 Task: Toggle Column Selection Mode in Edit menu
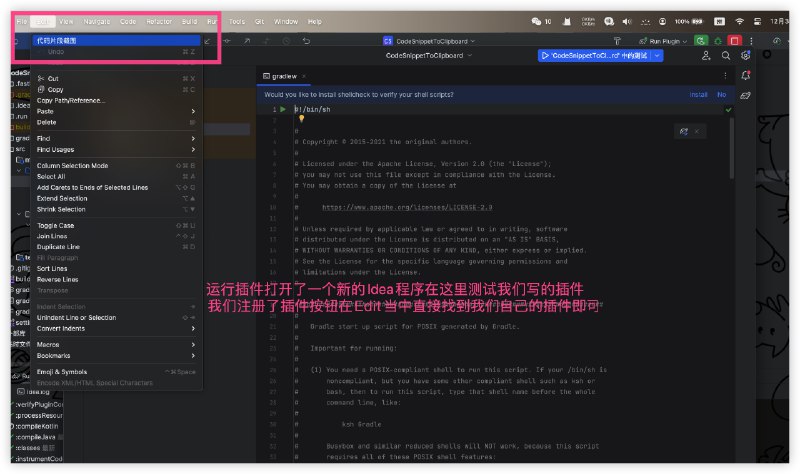coord(72,165)
